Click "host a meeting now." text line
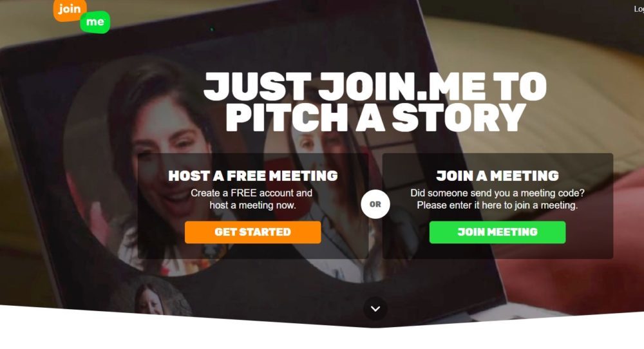This screenshot has width=644, height=349. coord(252,205)
